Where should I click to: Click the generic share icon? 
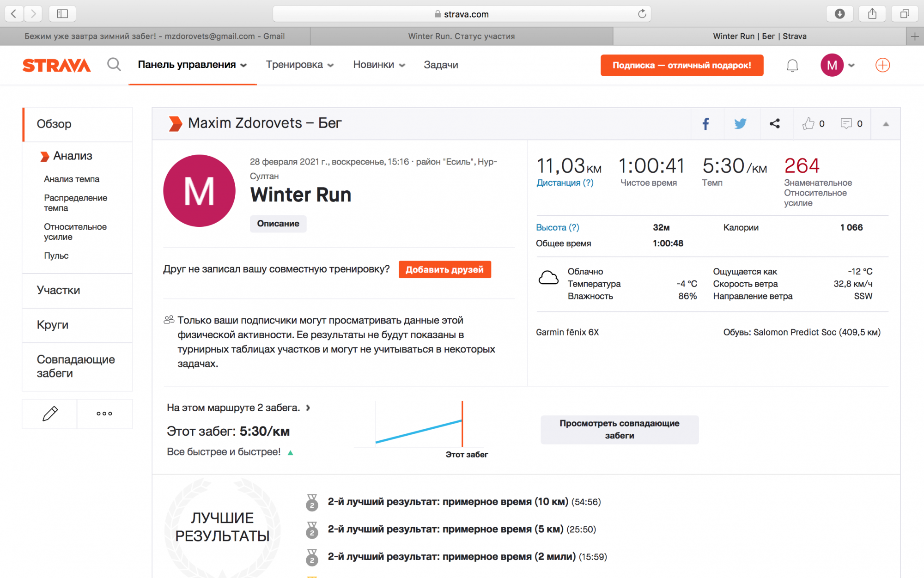pyautogui.click(x=775, y=124)
